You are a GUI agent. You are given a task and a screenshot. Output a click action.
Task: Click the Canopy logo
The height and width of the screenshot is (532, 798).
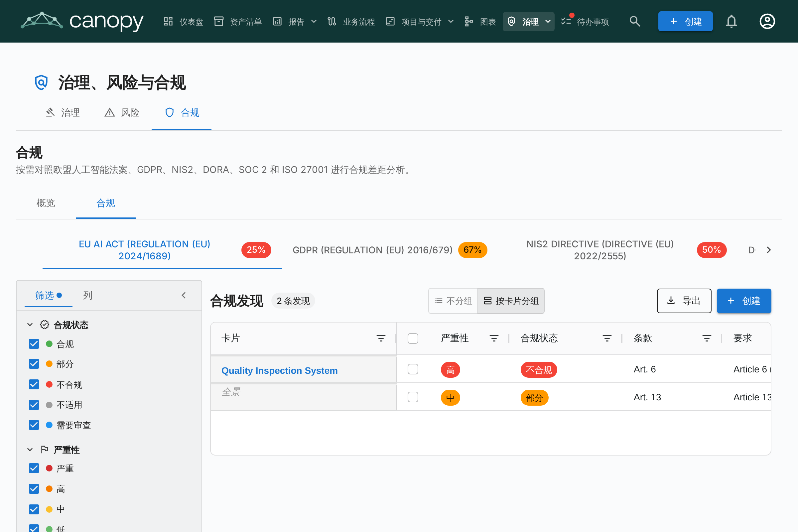(x=82, y=21)
